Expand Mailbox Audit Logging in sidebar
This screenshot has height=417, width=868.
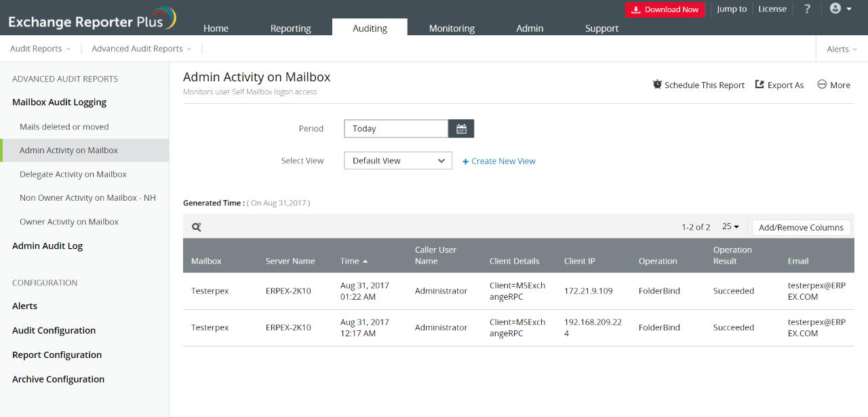click(x=59, y=102)
